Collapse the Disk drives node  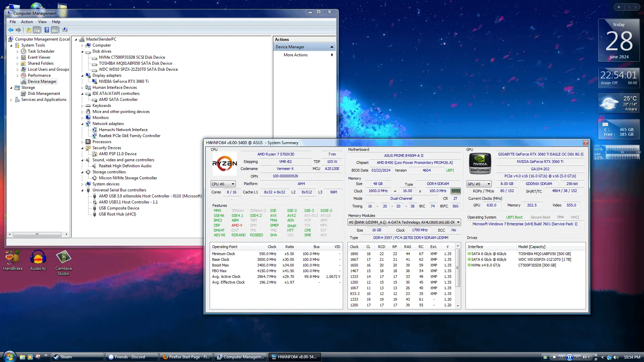point(82,52)
